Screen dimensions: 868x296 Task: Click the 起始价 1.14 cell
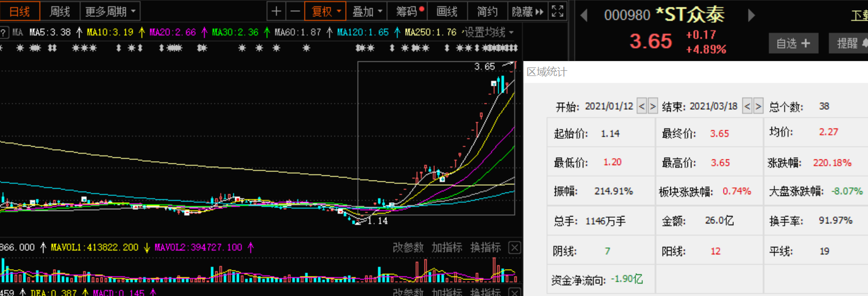tap(601, 133)
